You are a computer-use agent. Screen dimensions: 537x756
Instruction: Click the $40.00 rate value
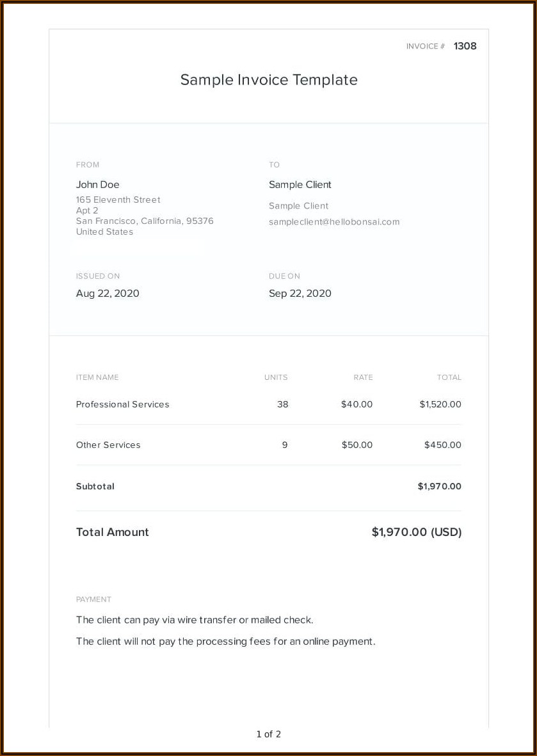357,404
